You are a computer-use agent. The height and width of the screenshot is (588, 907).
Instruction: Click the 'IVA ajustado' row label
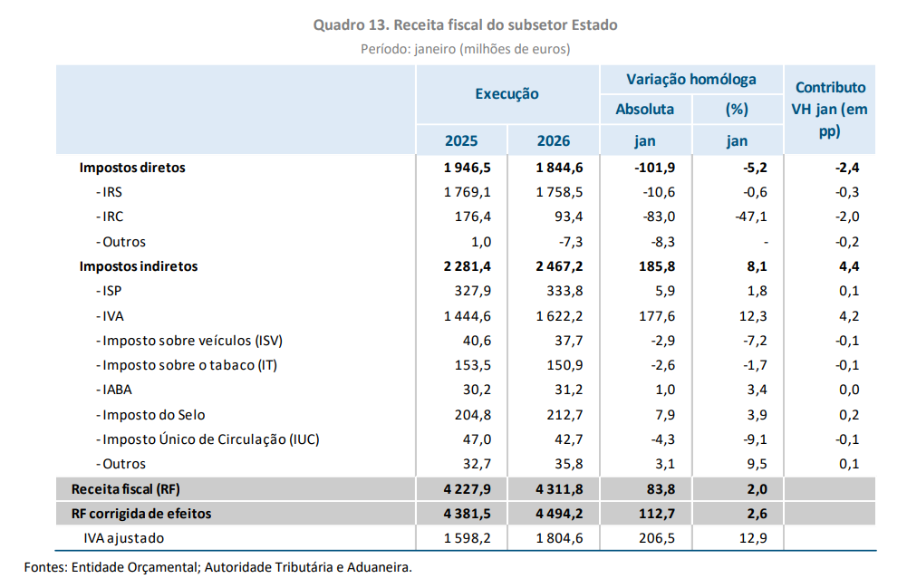123,538
